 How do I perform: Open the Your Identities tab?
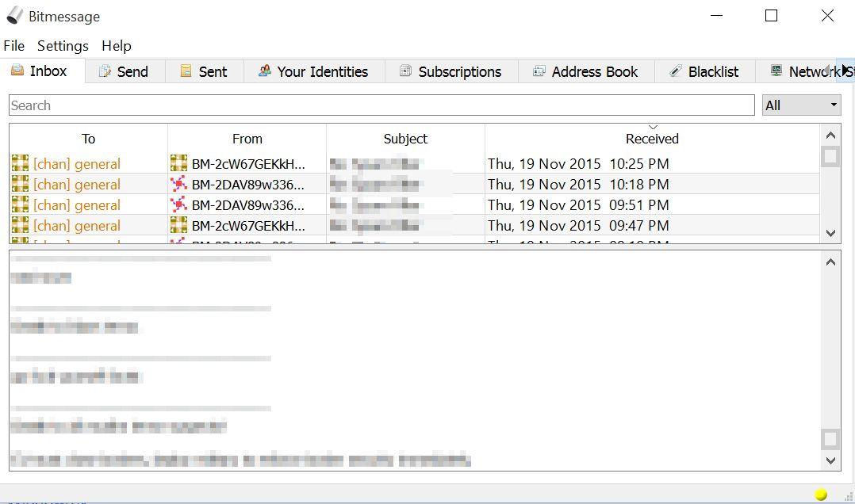click(313, 71)
